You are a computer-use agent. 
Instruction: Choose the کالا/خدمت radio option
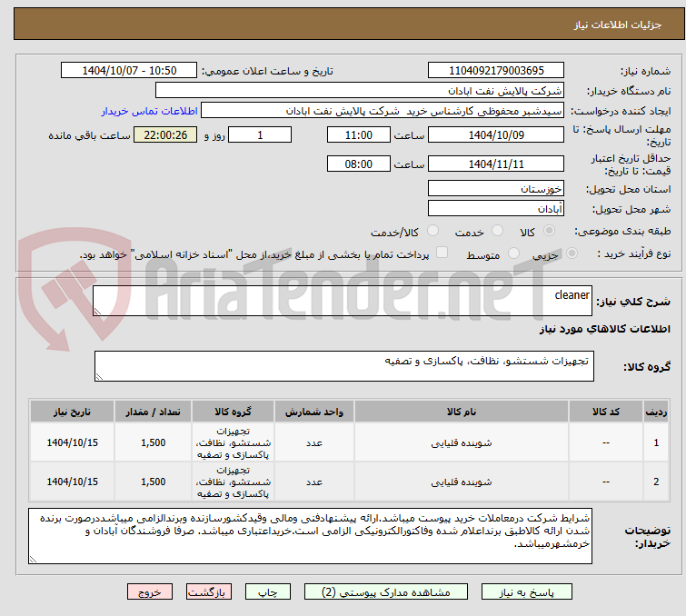(432, 231)
